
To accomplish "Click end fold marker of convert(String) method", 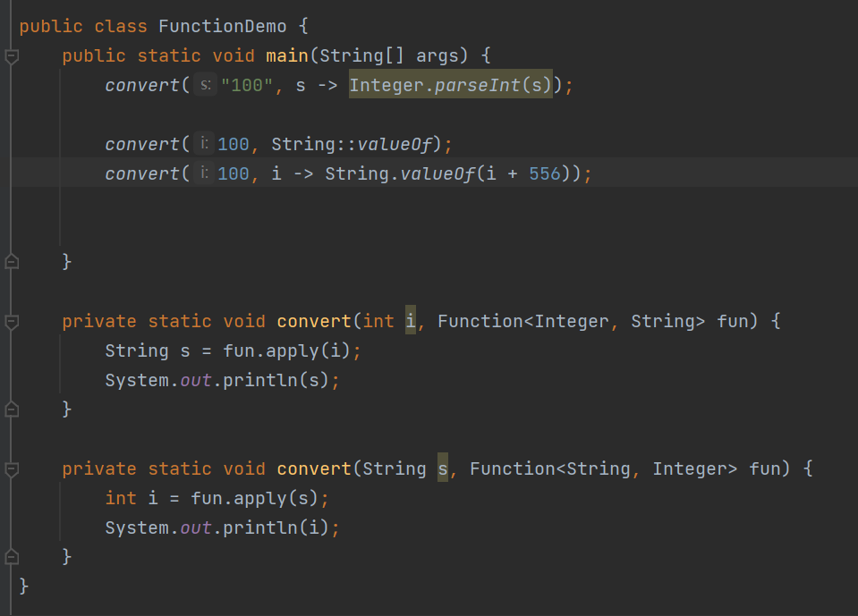I will click(12, 556).
